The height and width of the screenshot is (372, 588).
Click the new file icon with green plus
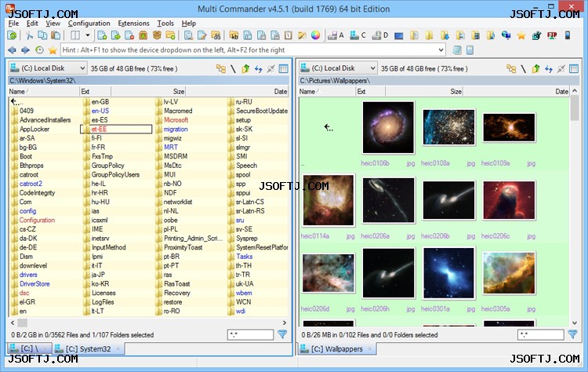point(102,35)
